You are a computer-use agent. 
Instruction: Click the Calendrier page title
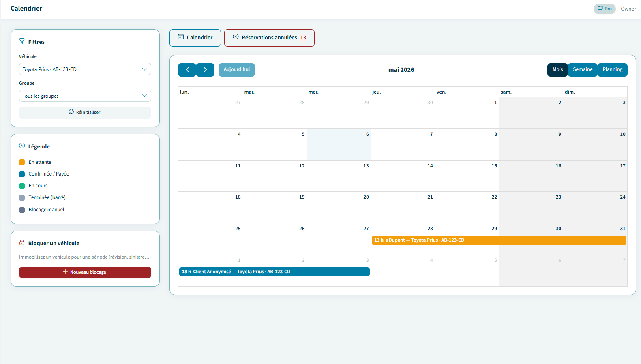pos(26,8)
